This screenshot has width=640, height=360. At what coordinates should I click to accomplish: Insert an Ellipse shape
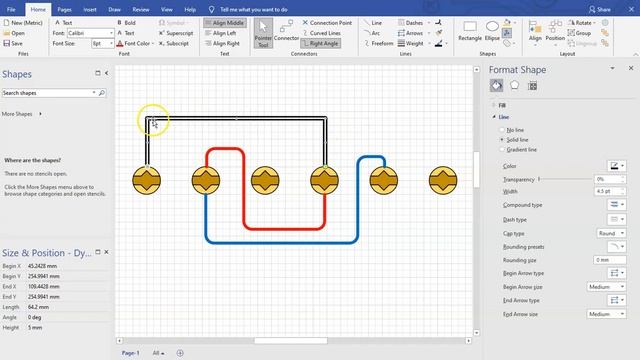coord(492,31)
